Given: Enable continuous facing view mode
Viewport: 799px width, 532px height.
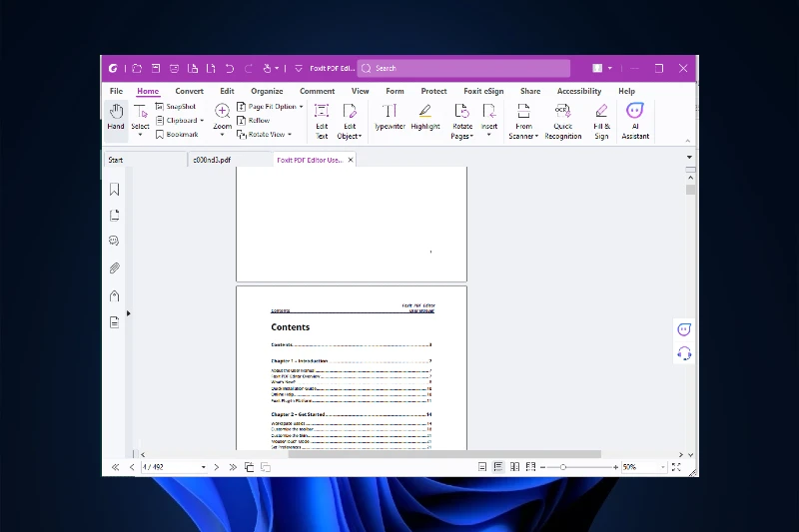Looking at the screenshot, I should tap(530, 467).
